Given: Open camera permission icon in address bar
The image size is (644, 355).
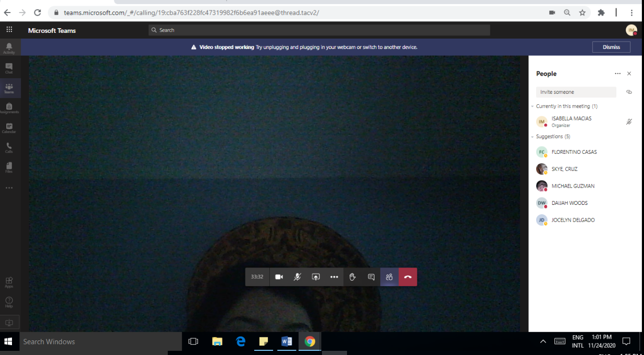Looking at the screenshot, I should pyautogui.click(x=552, y=13).
